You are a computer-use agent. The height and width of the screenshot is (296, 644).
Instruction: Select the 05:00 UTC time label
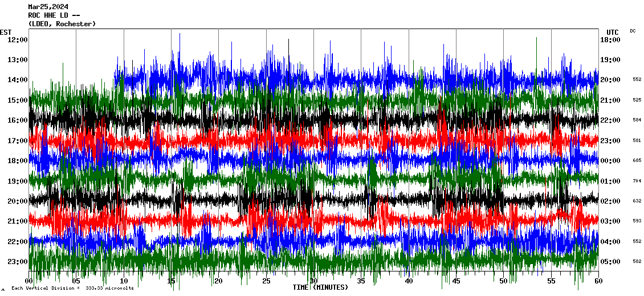click(x=610, y=262)
